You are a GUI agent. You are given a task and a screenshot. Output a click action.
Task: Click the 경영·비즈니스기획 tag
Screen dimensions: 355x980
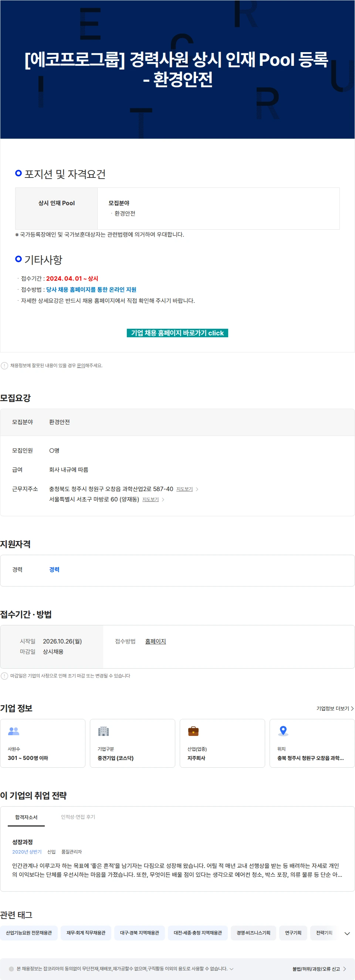pyautogui.click(x=253, y=933)
